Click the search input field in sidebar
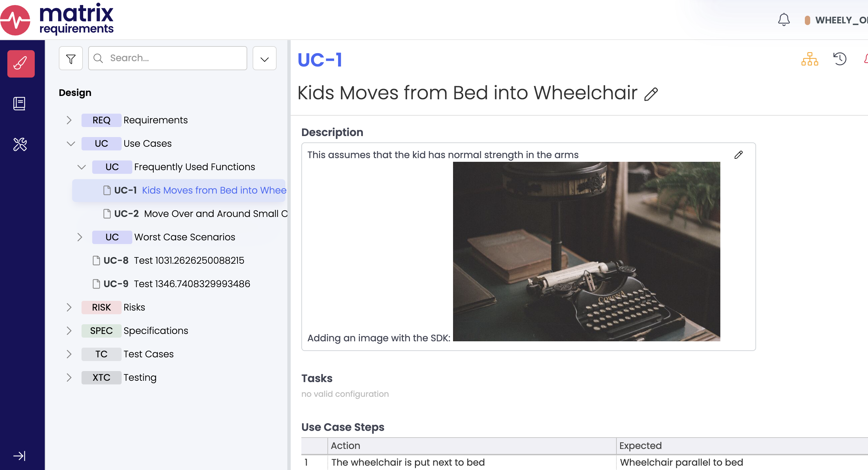The image size is (868, 470). pyautogui.click(x=168, y=57)
